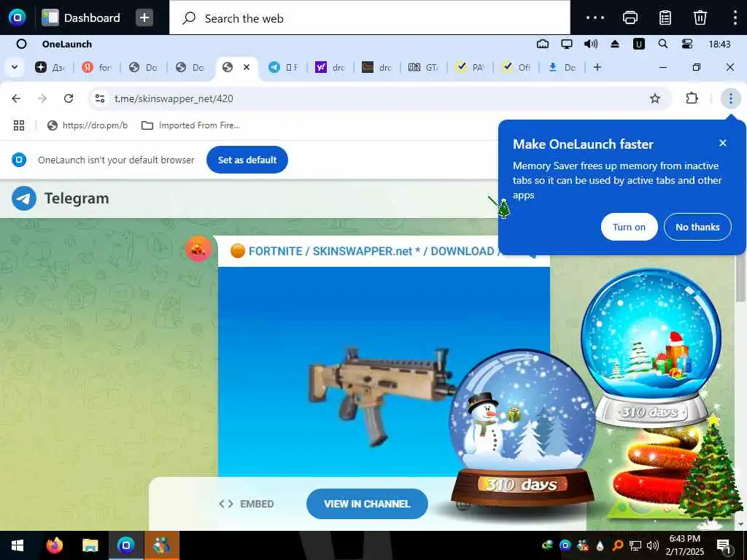
Task: Click the OneLaunch logo in the dock
Action: click(18, 17)
